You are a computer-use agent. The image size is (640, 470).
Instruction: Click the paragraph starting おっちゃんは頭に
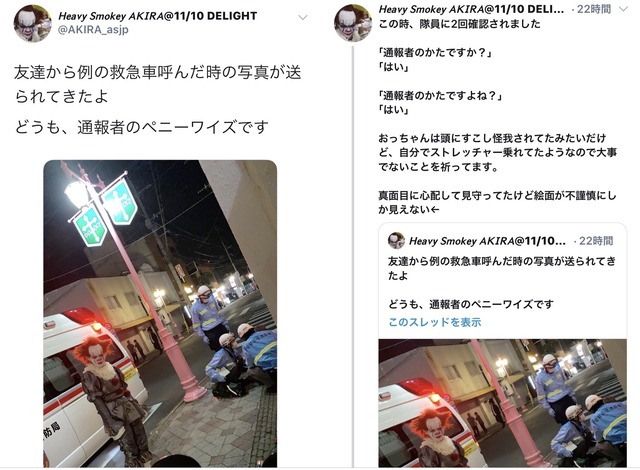498,153
